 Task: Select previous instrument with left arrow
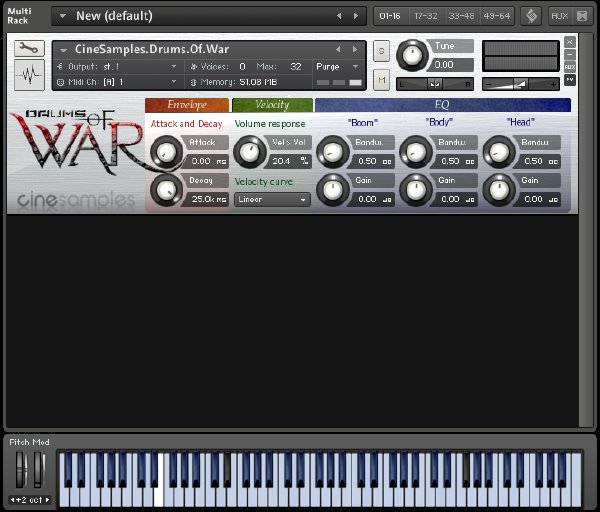(338, 49)
